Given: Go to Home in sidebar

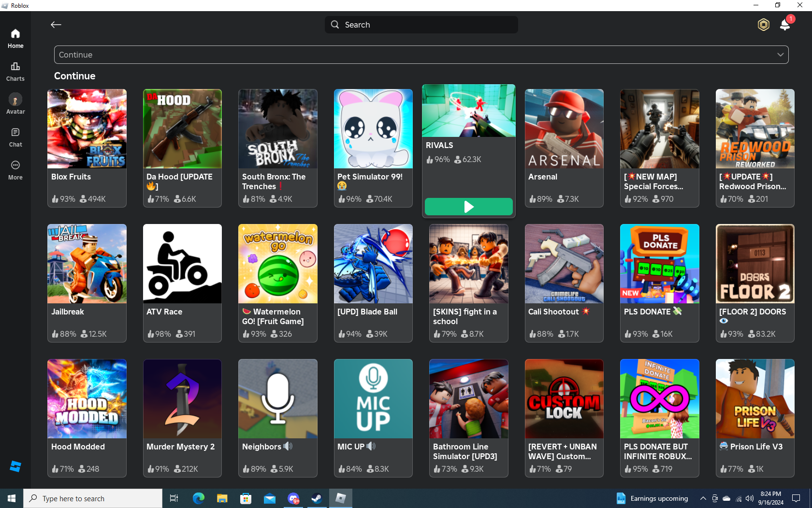Looking at the screenshot, I should pyautogui.click(x=15, y=39).
